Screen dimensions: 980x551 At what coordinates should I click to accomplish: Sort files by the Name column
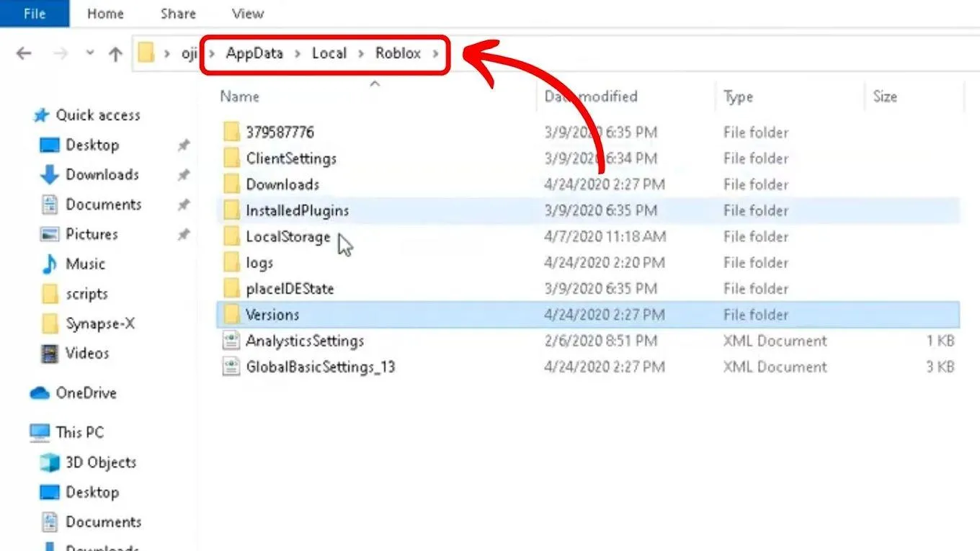[240, 97]
